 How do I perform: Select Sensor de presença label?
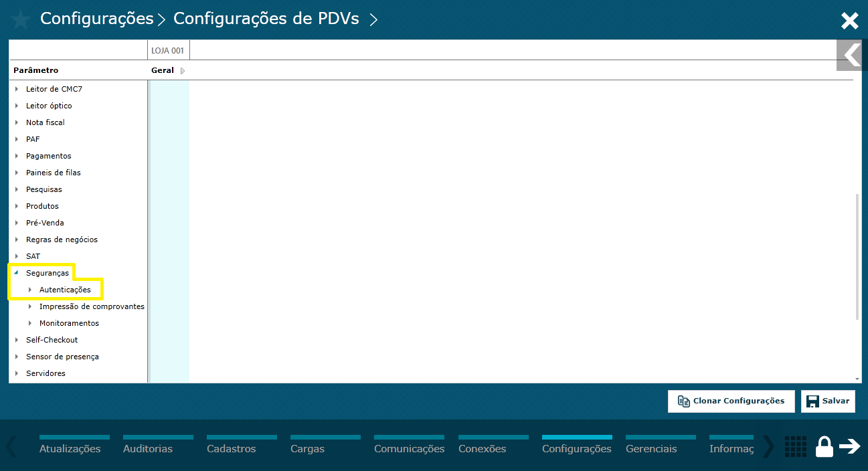pyautogui.click(x=62, y=357)
